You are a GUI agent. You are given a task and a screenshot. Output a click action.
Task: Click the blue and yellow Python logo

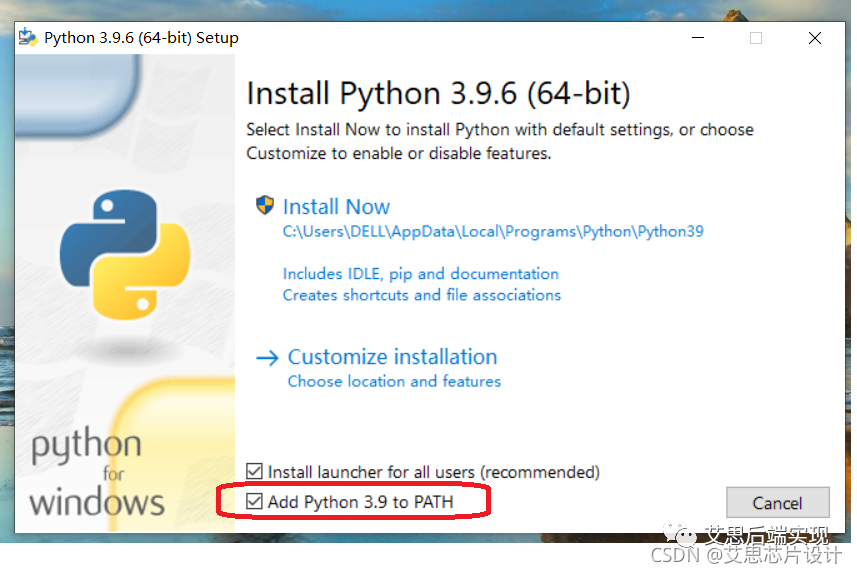[x=125, y=255]
